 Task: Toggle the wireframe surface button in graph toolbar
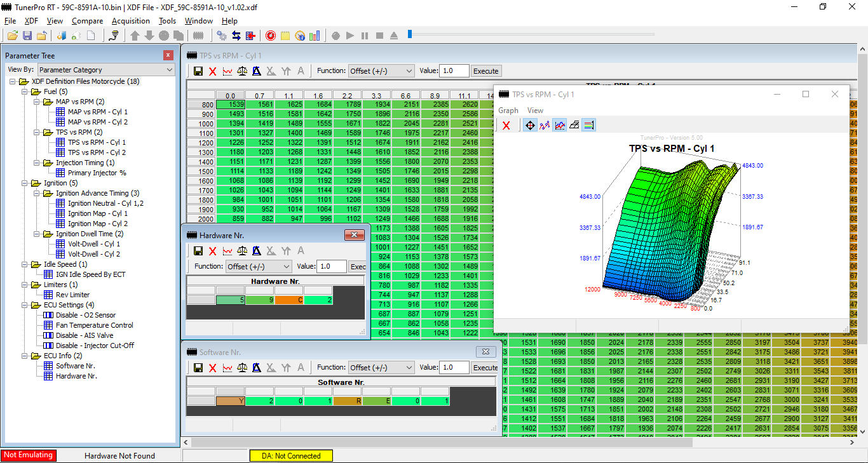(574, 126)
